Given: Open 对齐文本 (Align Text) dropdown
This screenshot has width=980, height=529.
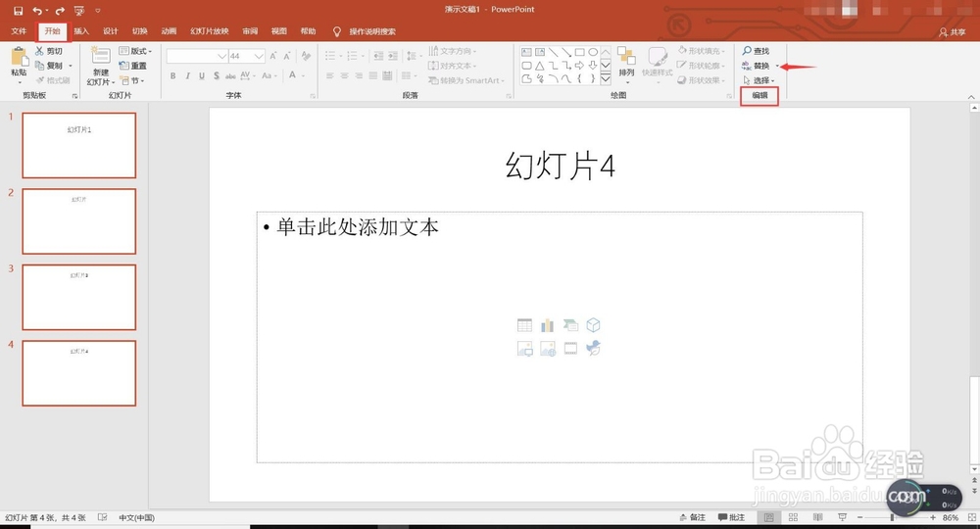Looking at the screenshot, I should pos(453,66).
